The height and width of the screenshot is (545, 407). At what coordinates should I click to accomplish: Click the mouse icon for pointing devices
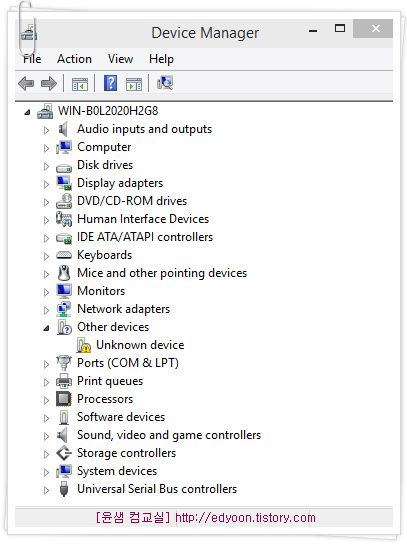64,273
